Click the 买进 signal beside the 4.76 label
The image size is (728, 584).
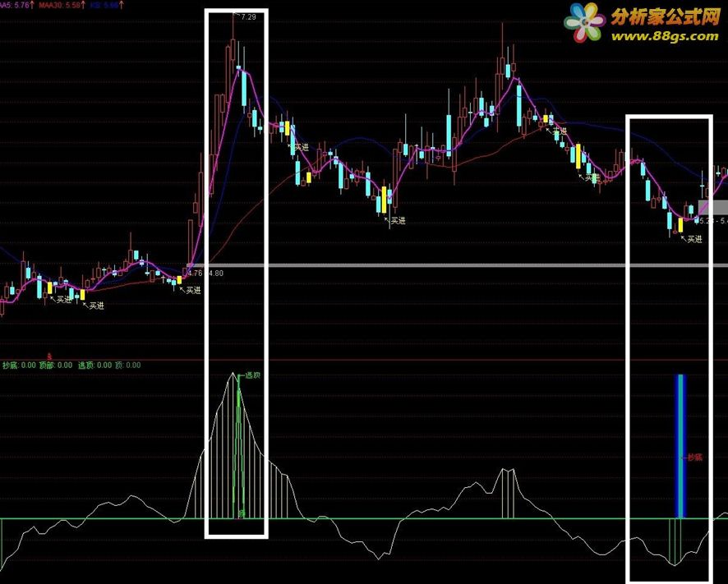(193, 290)
